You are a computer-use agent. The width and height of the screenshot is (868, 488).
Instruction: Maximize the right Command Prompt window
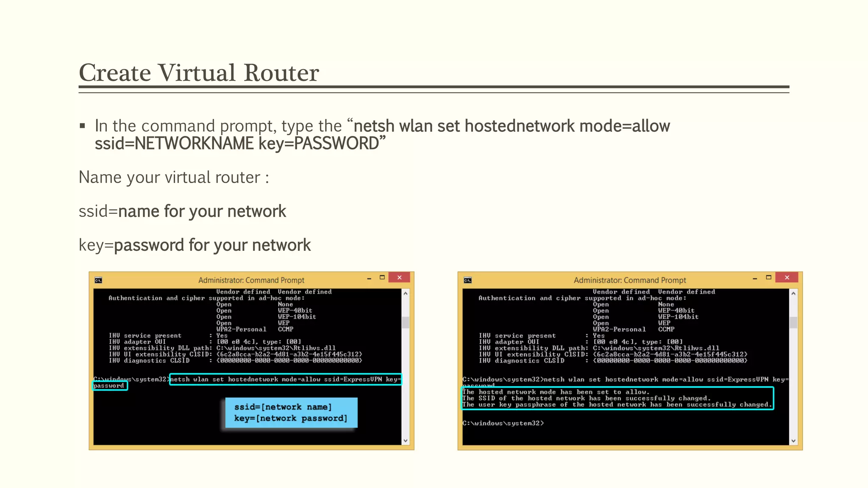coord(768,277)
